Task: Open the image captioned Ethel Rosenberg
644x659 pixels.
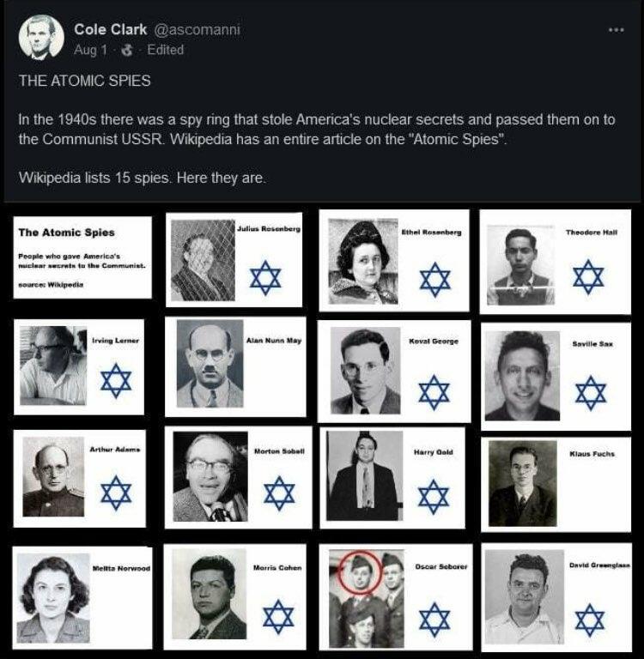Action: [394, 261]
